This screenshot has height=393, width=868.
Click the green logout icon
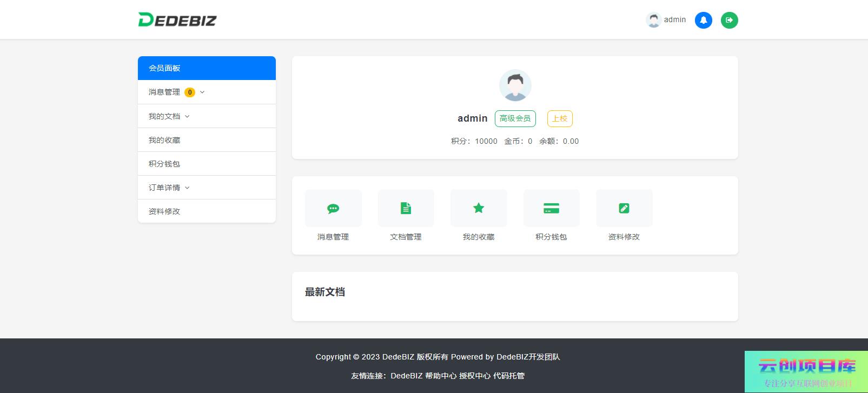click(729, 20)
